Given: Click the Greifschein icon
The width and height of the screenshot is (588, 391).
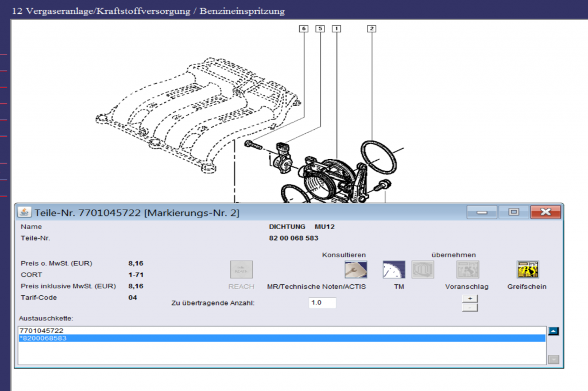Looking at the screenshot, I should 527,269.
